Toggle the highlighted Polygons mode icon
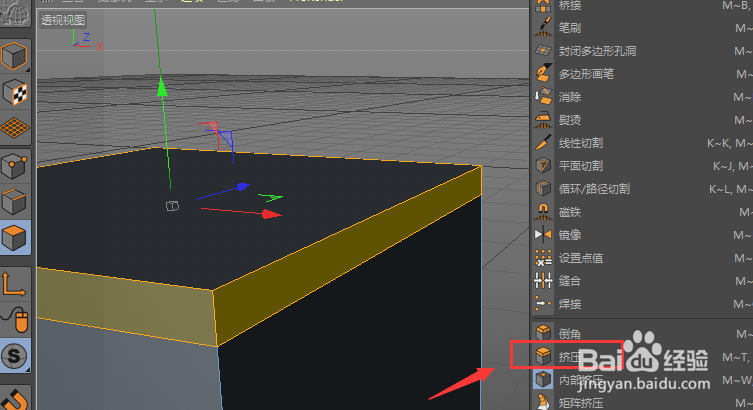753x410 pixels. 14,237
